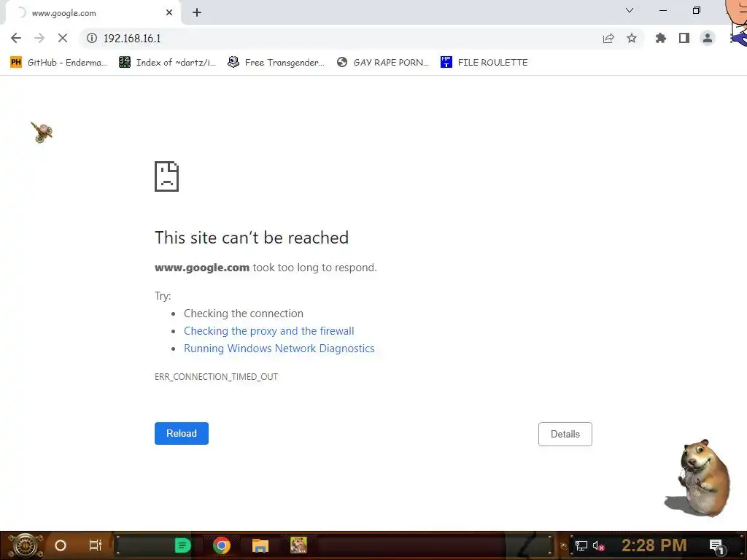This screenshot has height=560, width=747.
Task: Click the flying bee desktop pet
Action: tap(42, 132)
